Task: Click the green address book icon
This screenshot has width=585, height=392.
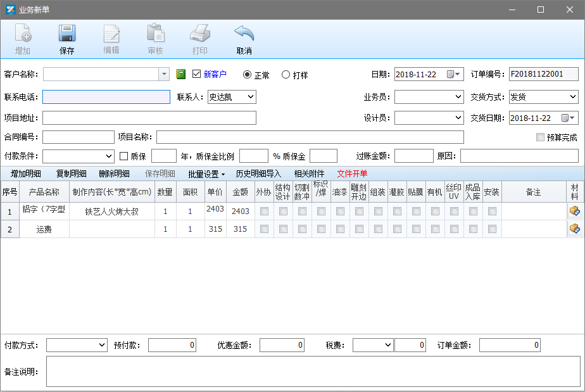Action: (180, 75)
